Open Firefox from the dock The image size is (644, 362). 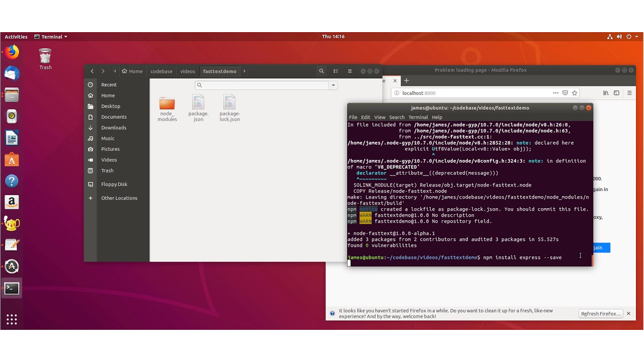[x=12, y=52]
